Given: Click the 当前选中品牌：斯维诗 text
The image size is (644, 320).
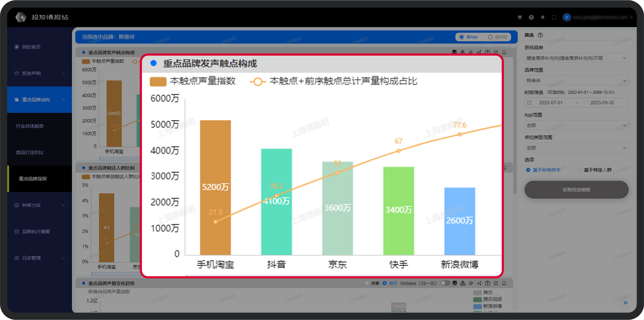Looking at the screenshot, I should (x=108, y=37).
